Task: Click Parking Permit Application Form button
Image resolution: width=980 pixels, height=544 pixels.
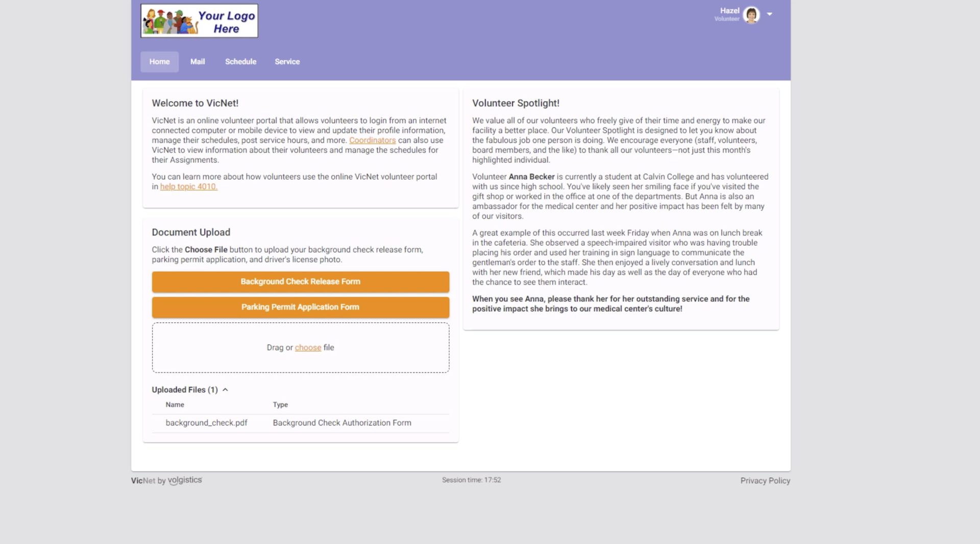Action: (300, 308)
